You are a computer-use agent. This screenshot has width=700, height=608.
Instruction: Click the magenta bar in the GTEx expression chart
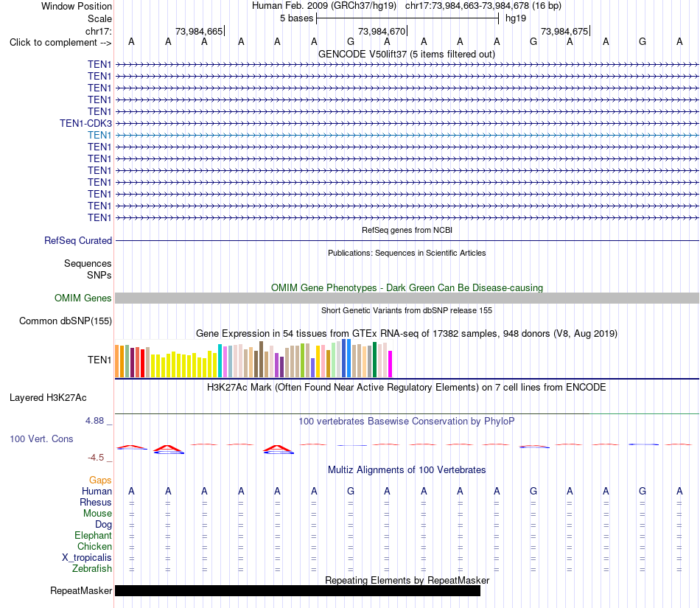(x=391, y=364)
